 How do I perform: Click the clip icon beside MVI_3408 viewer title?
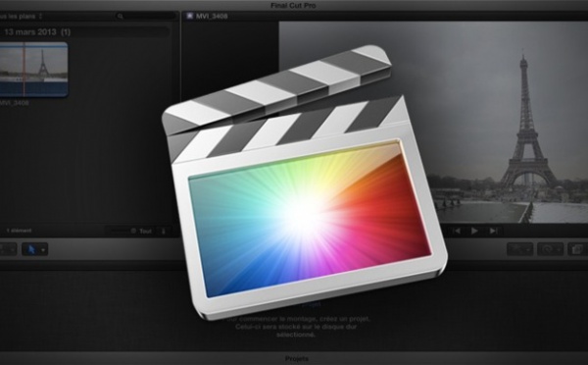[x=190, y=16]
